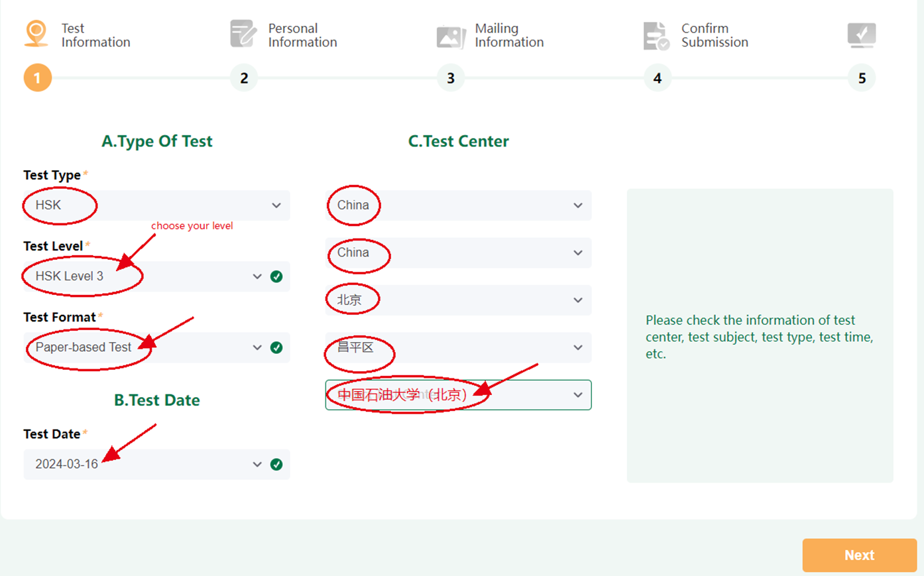Click the orange Next button
Viewport: 924px width, 576px height.
tap(859, 555)
